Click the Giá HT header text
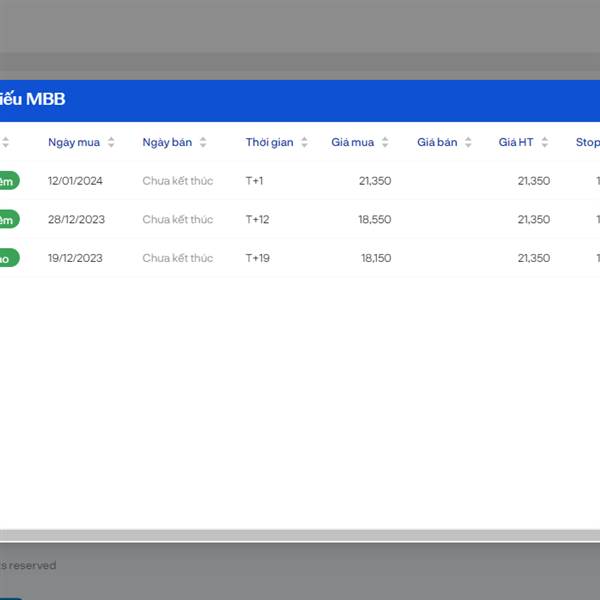This screenshot has width=600, height=600. (516, 142)
